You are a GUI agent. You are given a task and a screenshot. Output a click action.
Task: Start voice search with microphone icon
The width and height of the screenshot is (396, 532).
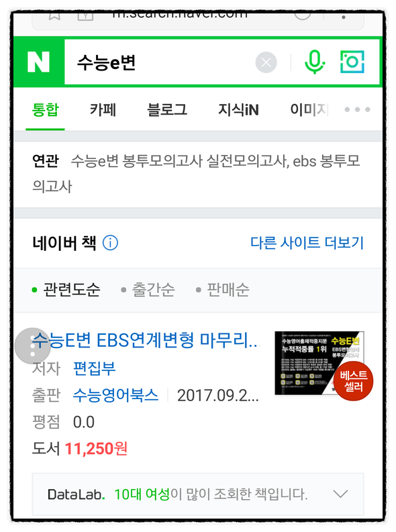click(314, 62)
